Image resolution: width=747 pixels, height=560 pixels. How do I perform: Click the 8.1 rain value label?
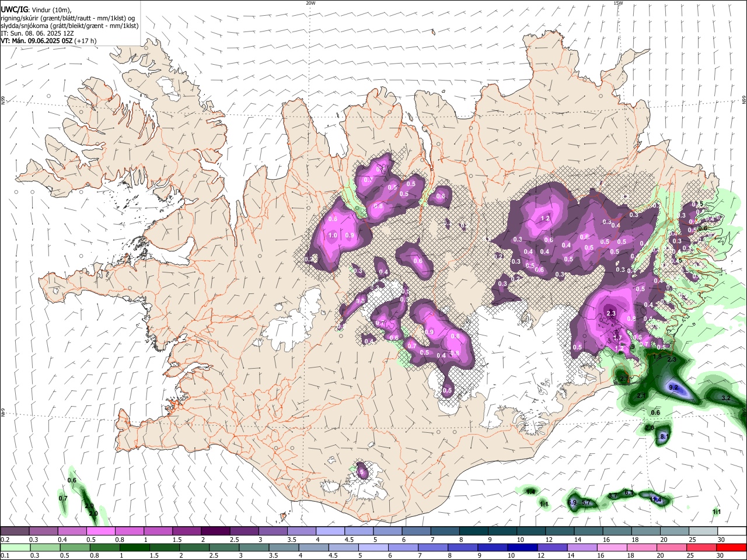[664, 437]
